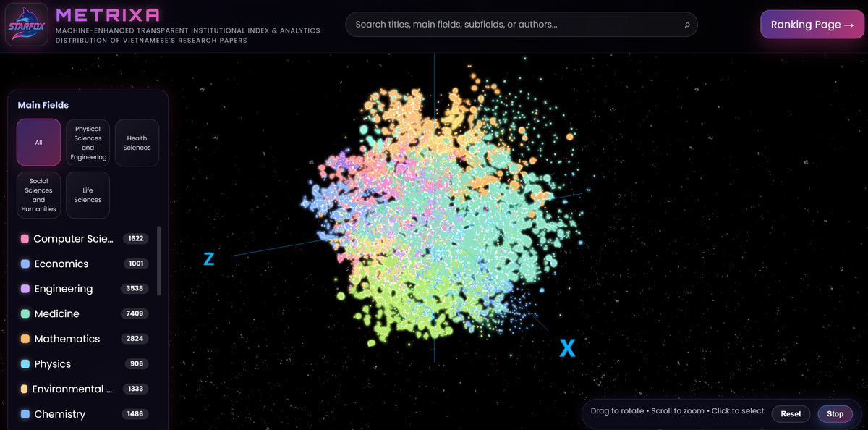Screen dimensions: 868x430
Task: Toggle the Health Sciences filter
Action: coord(137,143)
